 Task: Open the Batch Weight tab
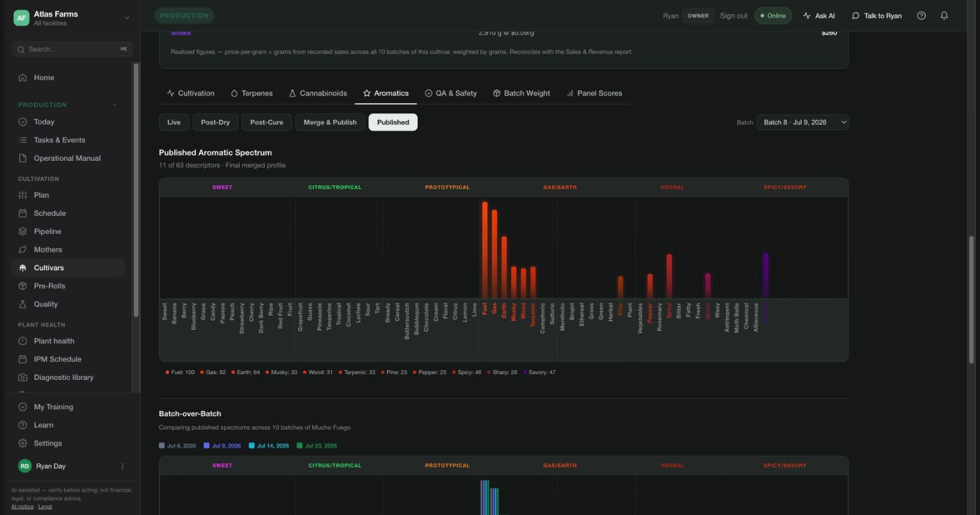pyautogui.click(x=521, y=94)
